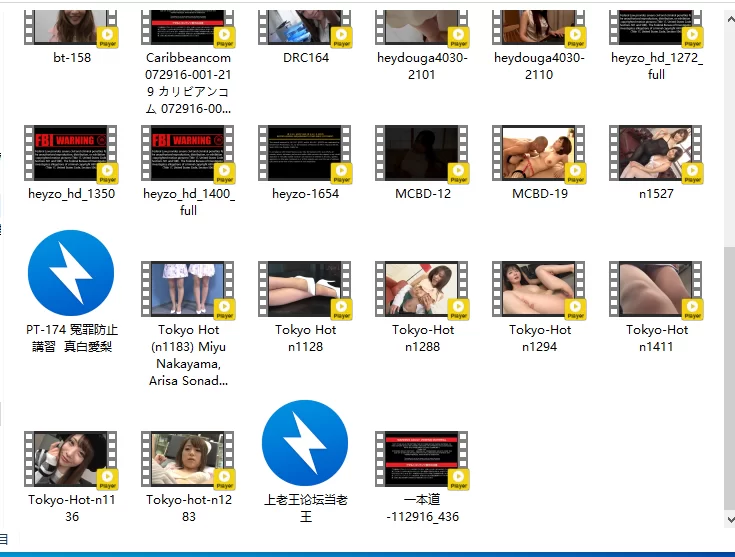Click the PT-174 Bandizip archive icon
The height and width of the screenshot is (557, 735).
click(71, 273)
